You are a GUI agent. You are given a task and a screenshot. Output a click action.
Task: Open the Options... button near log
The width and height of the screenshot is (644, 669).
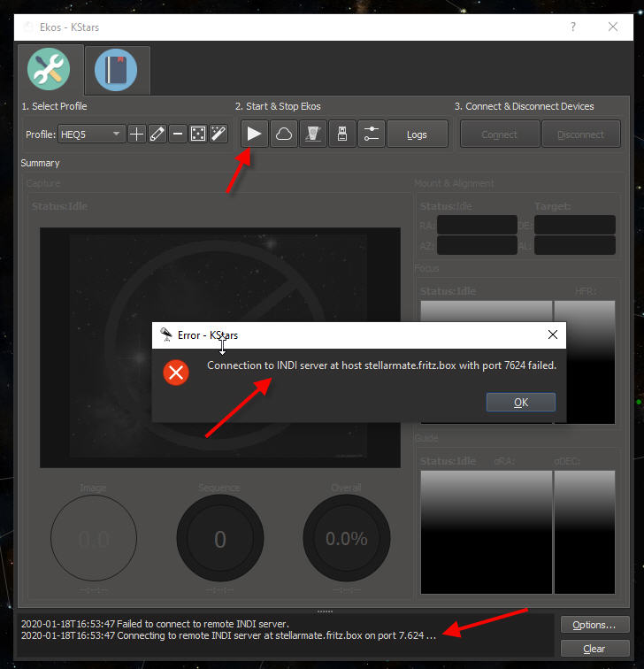pos(594,625)
